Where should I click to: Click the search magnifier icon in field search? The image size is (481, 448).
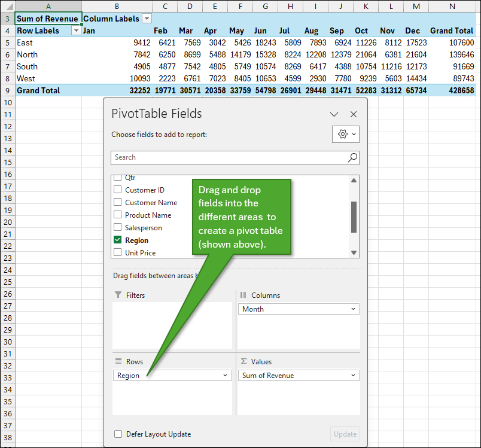coord(352,157)
